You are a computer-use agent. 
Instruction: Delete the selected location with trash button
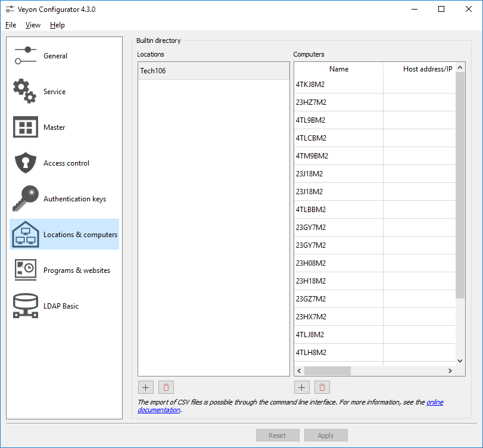[x=166, y=387]
